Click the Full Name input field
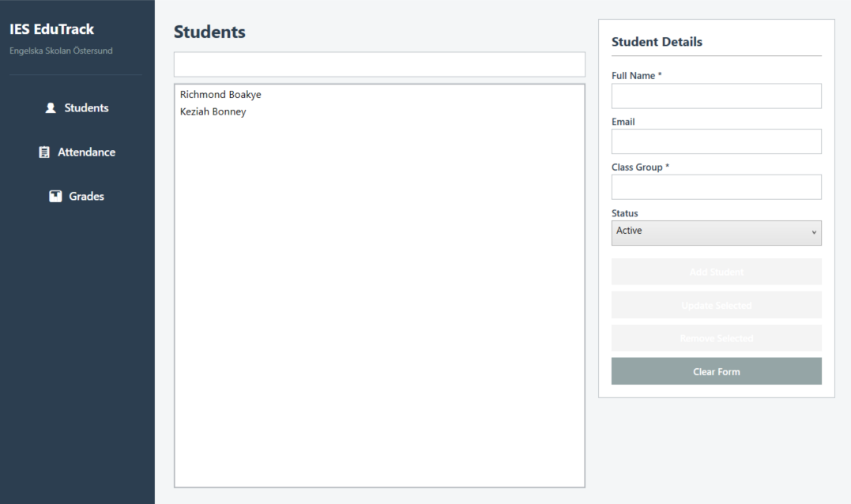The height and width of the screenshot is (504, 851). (x=717, y=96)
